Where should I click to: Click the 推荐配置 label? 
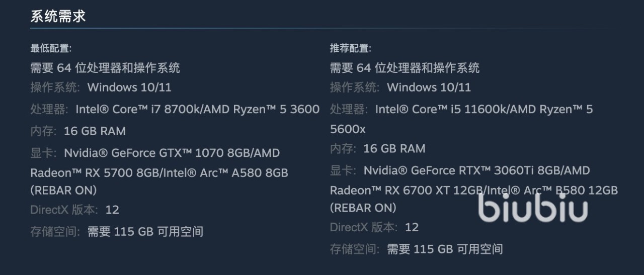[x=350, y=48]
